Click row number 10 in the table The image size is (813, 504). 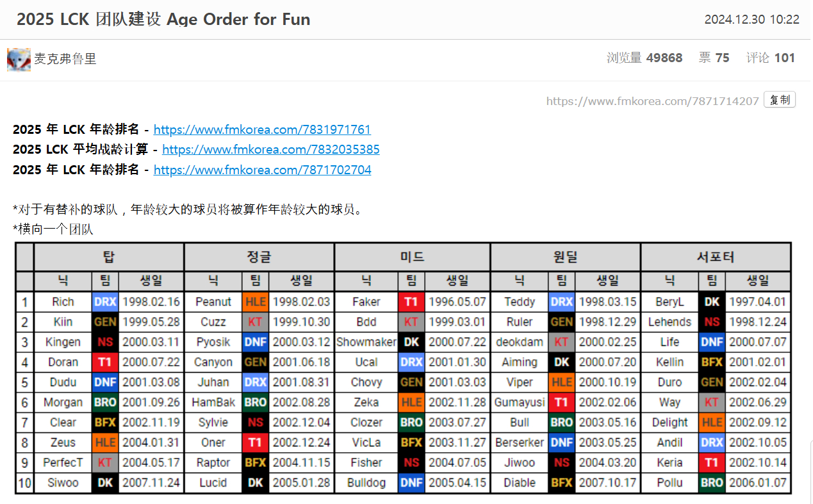(24, 483)
